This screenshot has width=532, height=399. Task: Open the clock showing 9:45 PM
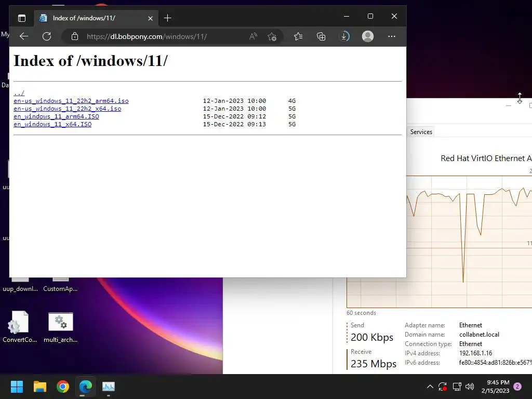tap(495, 387)
